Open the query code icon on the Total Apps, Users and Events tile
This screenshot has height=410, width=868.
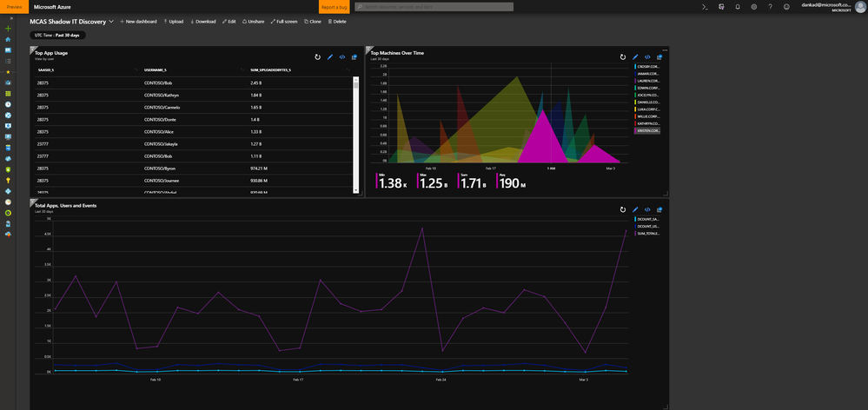[647, 209]
